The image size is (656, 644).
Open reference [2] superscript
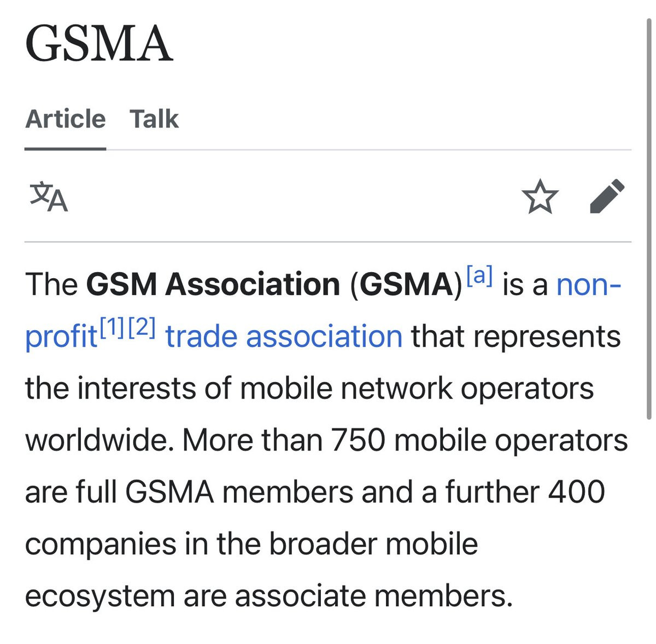coord(142,327)
